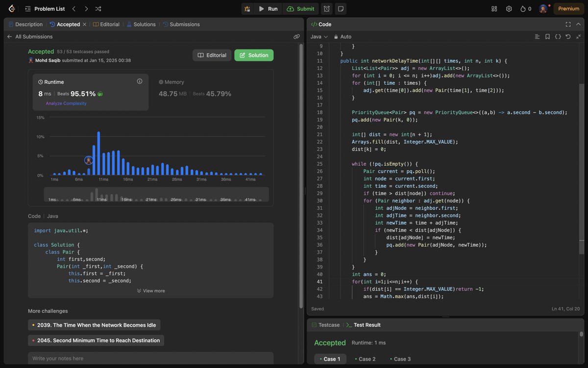
Task: Select Case 3 test result
Action: [x=401, y=359]
